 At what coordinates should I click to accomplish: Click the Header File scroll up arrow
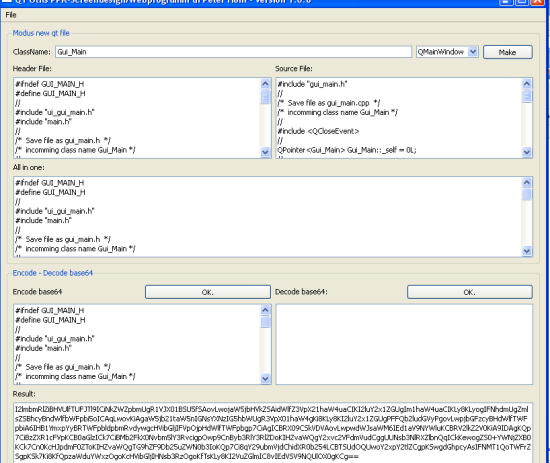click(265, 83)
